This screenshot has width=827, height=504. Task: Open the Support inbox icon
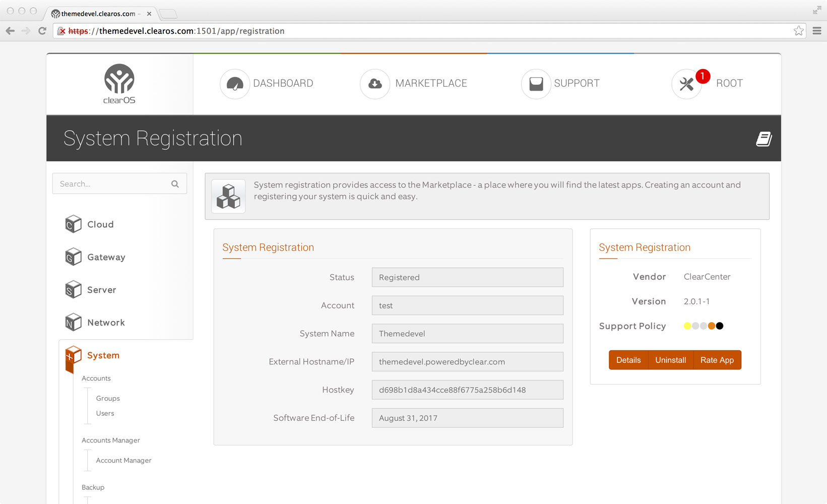(536, 84)
